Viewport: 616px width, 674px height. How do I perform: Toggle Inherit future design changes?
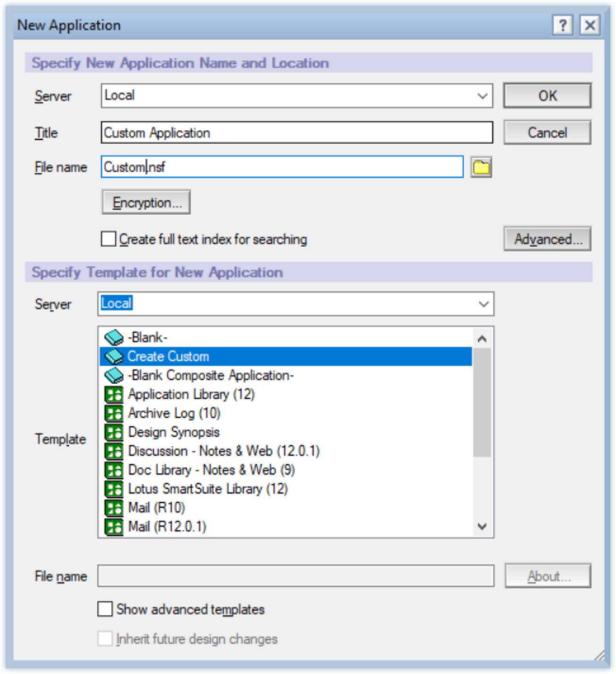[105, 639]
